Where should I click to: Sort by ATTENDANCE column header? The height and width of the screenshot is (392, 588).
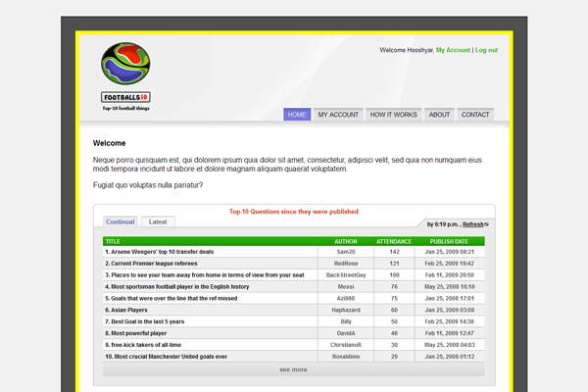point(394,242)
